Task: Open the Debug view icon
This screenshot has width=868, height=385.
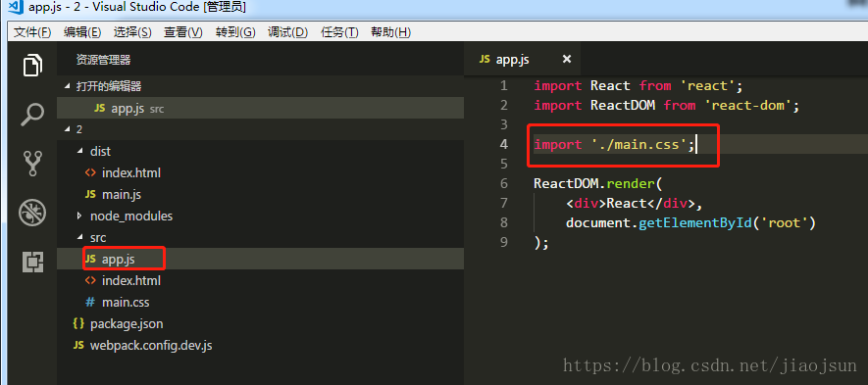Action: pos(32,213)
